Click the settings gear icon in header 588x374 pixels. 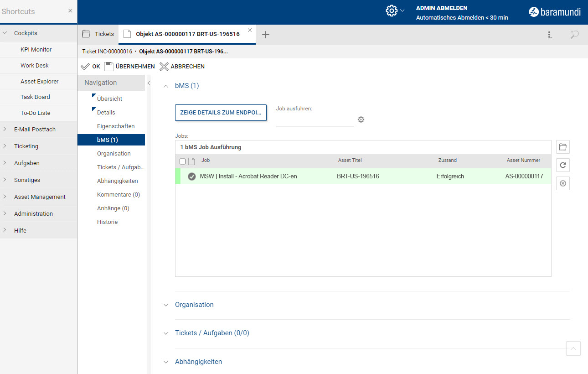click(391, 11)
